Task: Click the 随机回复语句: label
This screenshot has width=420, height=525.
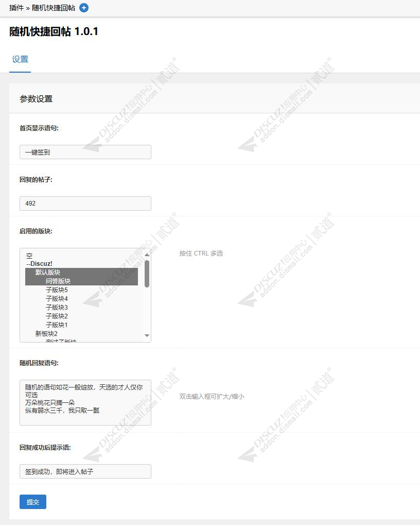Action: coord(39,363)
